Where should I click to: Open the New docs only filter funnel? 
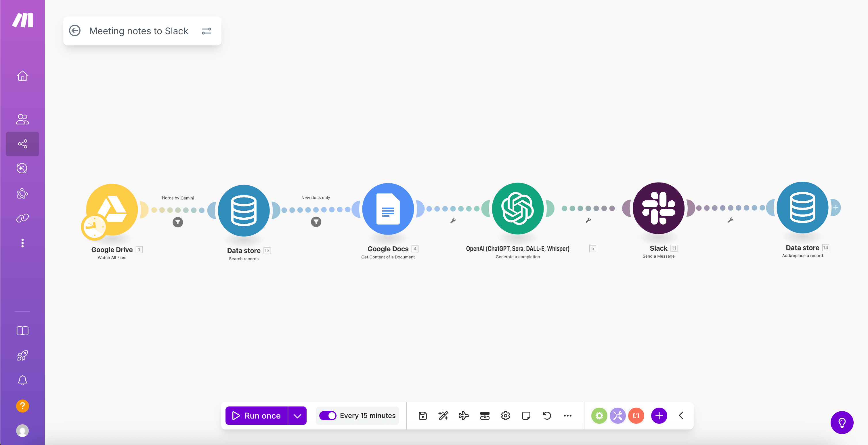pyautogui.click(x=316, y=222)
